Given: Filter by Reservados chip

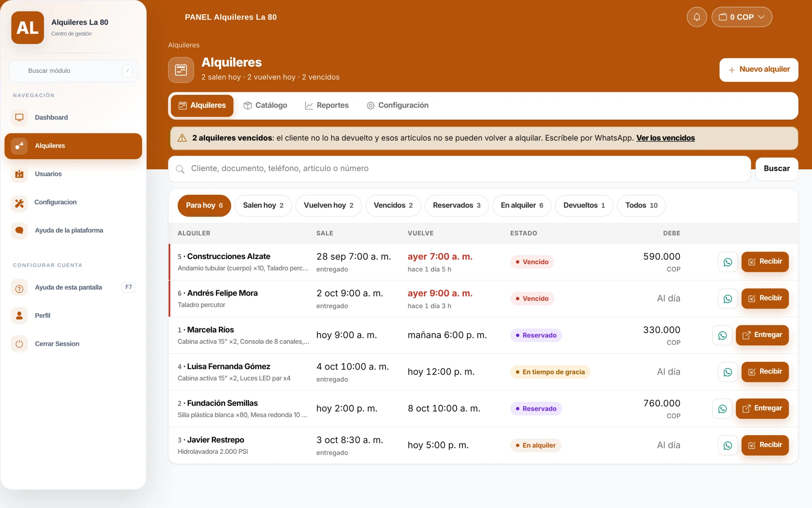Looking at the screenshot, I should coord(456,206).
